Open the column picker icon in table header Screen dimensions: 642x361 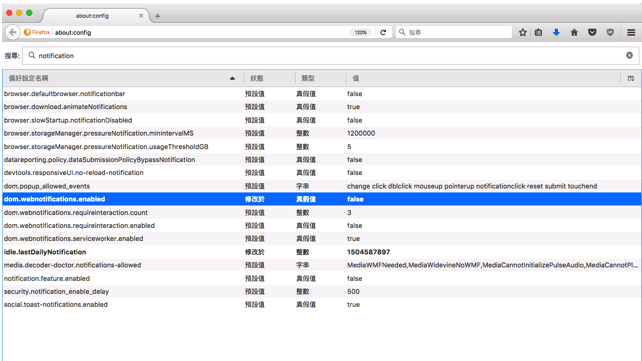pos(631,78)
